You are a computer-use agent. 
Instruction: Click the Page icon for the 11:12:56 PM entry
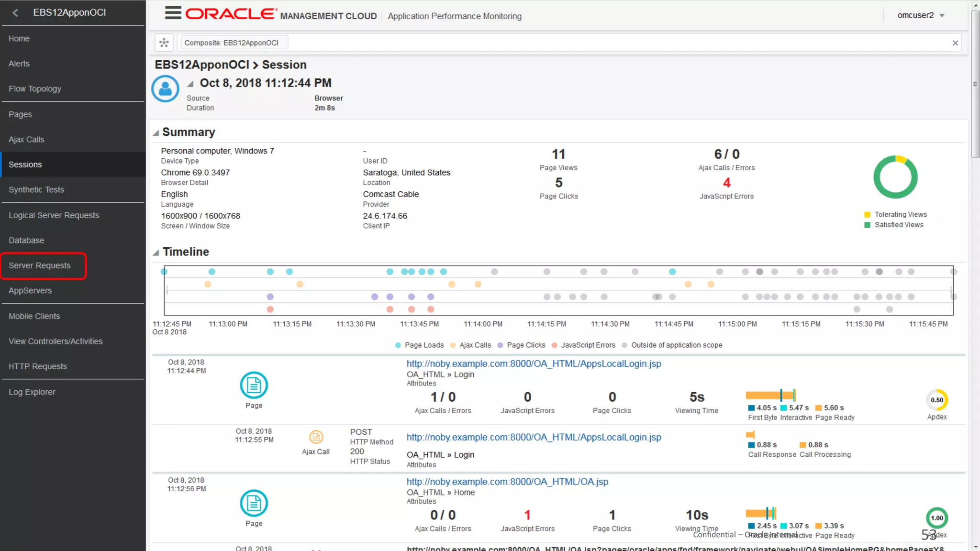pyautogui.click(x=254, y=503)
